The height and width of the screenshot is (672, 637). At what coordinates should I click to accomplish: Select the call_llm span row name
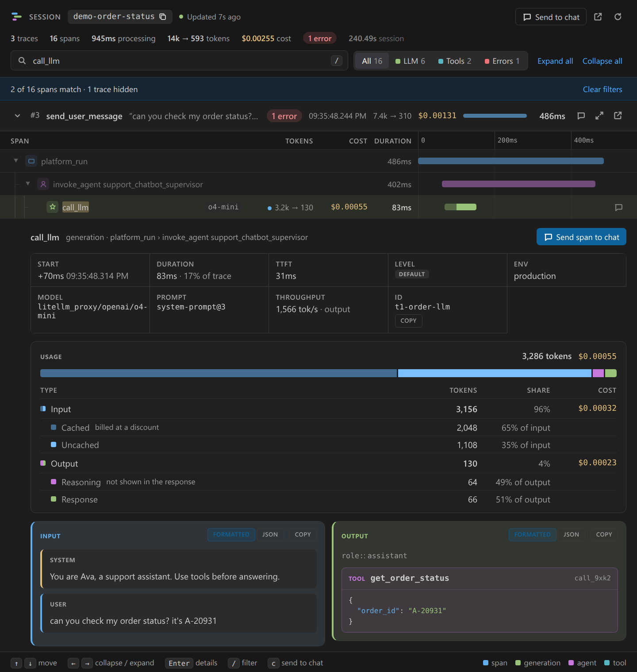(x=76, y=207)
